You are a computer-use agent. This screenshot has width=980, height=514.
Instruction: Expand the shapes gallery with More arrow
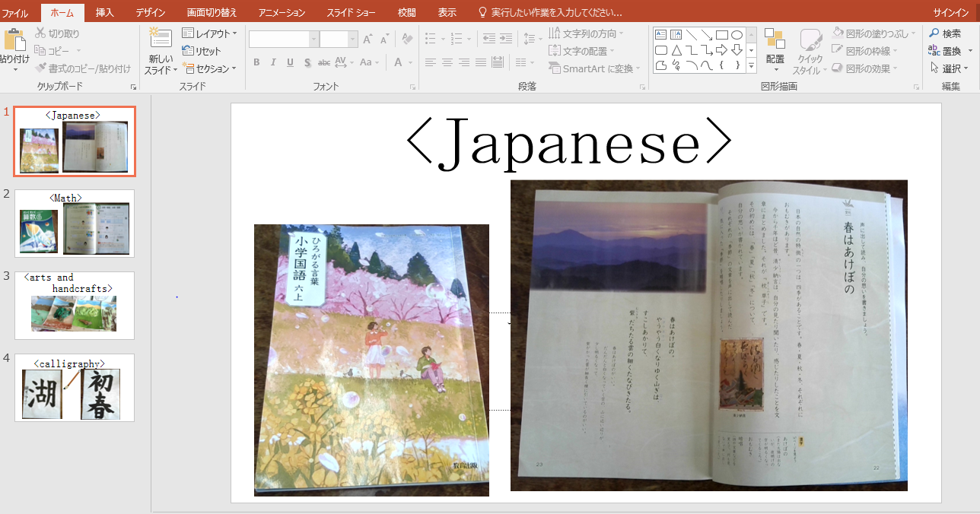(x=752, y=66)
